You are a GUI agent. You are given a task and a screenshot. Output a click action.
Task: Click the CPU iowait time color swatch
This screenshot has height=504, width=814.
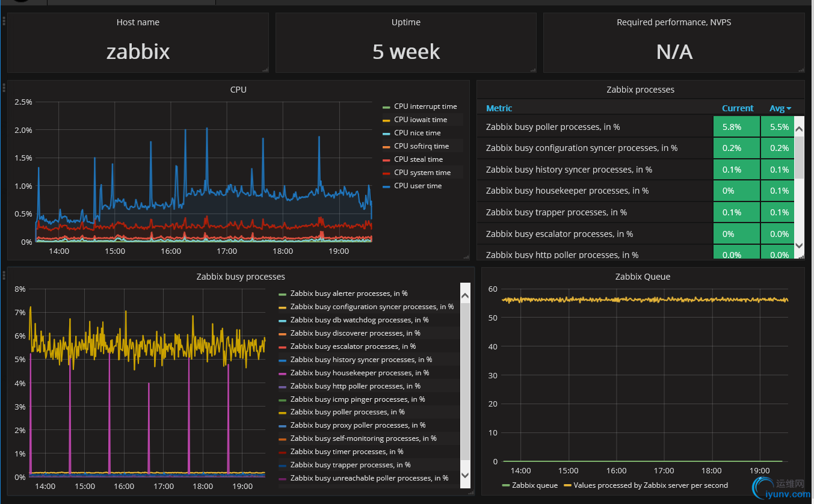[x=387, y=120]
